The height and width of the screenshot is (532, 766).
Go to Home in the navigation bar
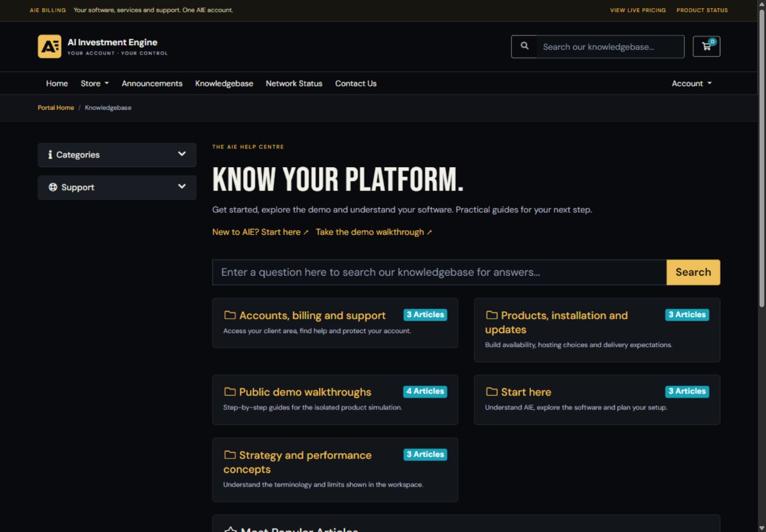tap(57, 83)
